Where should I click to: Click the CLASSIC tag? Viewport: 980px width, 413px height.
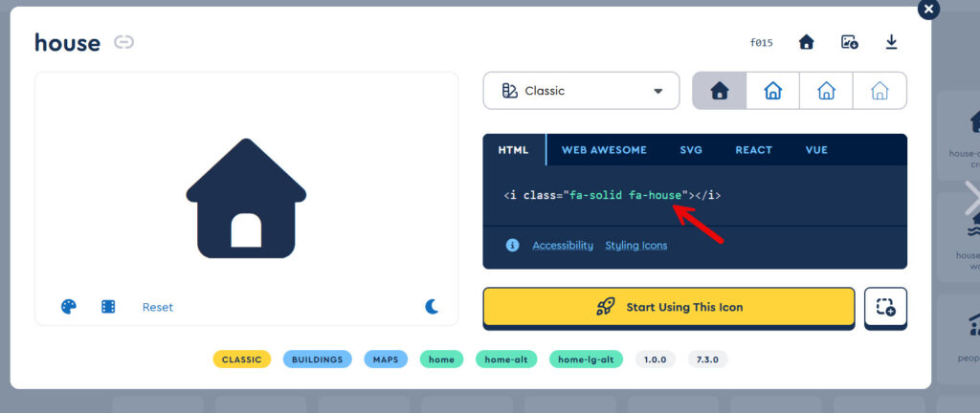pos(242,359)
